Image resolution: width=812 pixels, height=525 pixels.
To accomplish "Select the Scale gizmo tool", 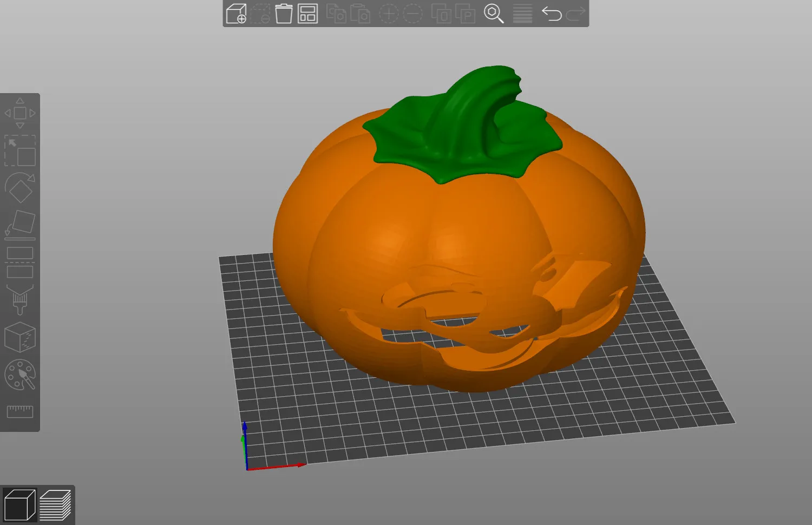I will click(x=20, y=150).
